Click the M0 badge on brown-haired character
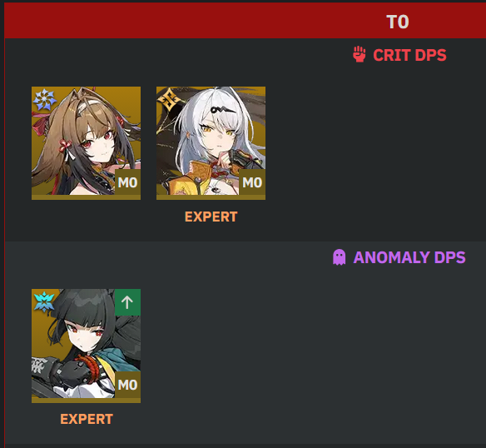This screenshot has height=448, width=486. [x=127, y=182]
